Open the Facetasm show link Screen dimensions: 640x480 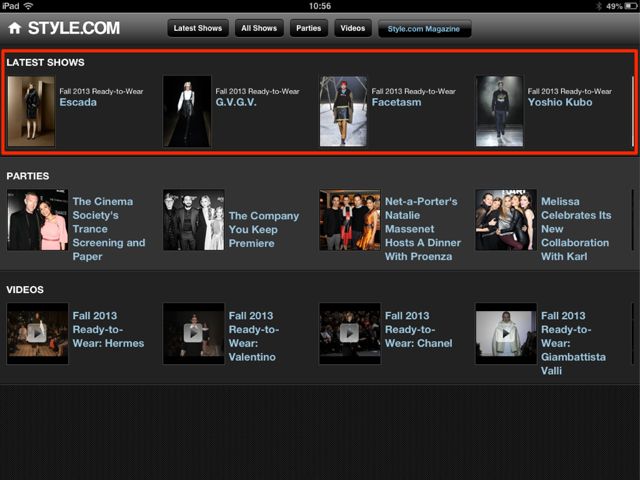396,102
